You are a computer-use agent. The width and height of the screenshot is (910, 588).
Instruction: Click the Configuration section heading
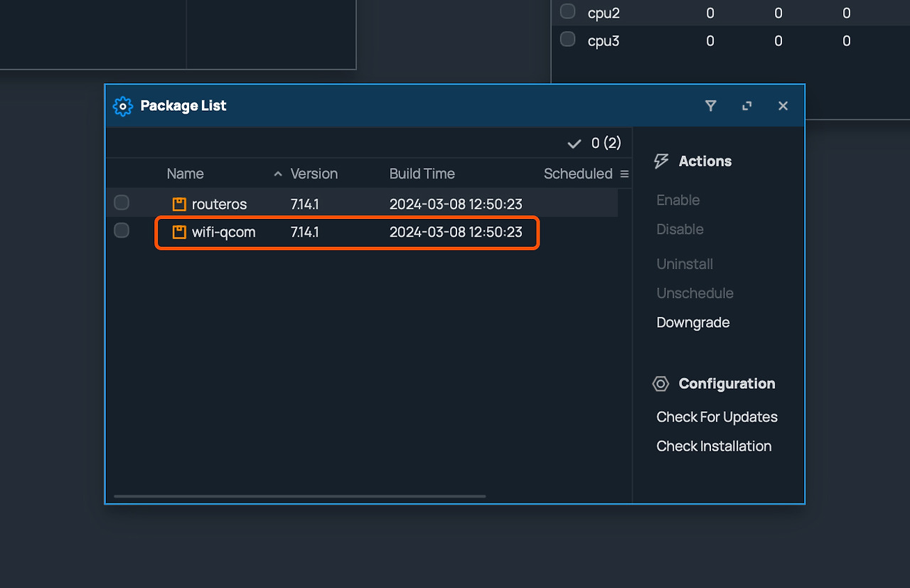pos(727,384)
